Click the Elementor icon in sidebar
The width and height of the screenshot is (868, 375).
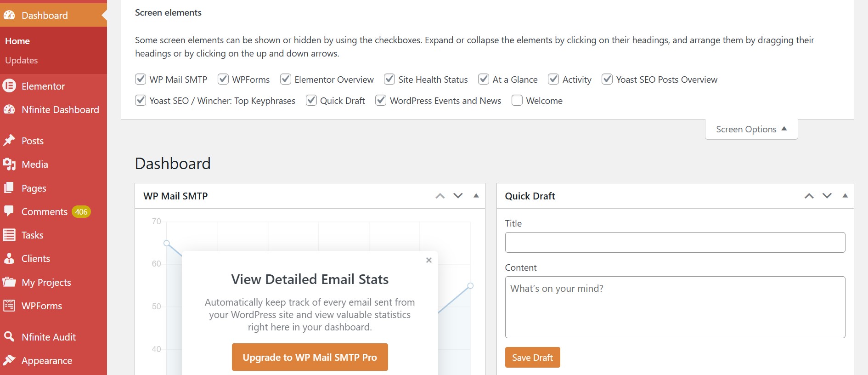pyautogui.click(x=9, y=86)
